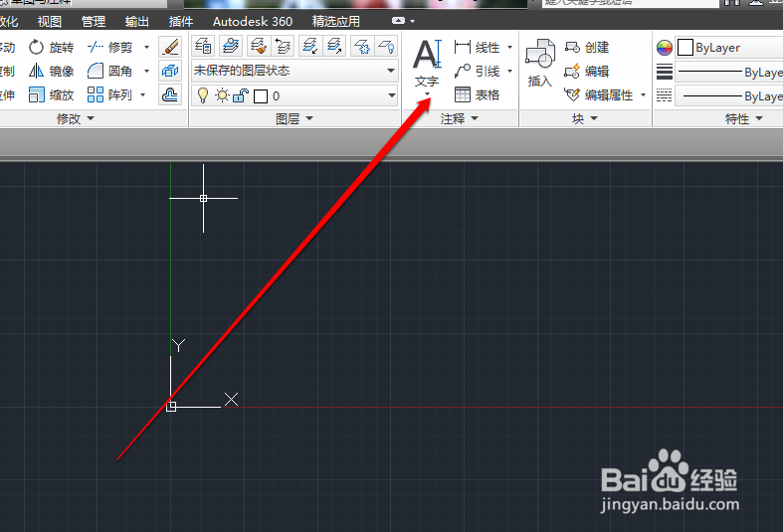Viewport: 783px width, 532px height.
Task: Click the Edit Attributes (编辑属性) button
Action: pyautogui.click(x=599, y=94)
